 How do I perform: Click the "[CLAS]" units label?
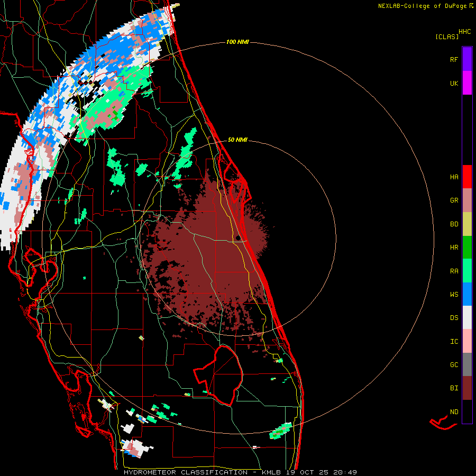coord(447,36)
